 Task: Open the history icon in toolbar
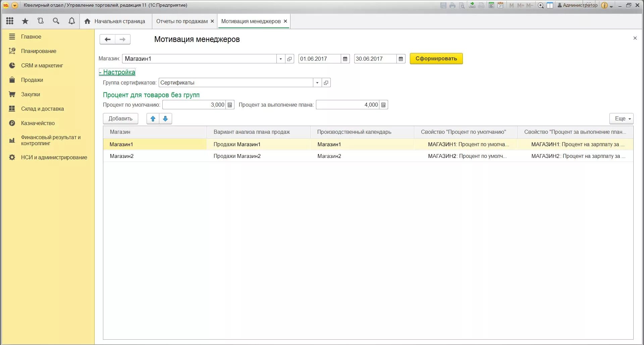(41, 21)
